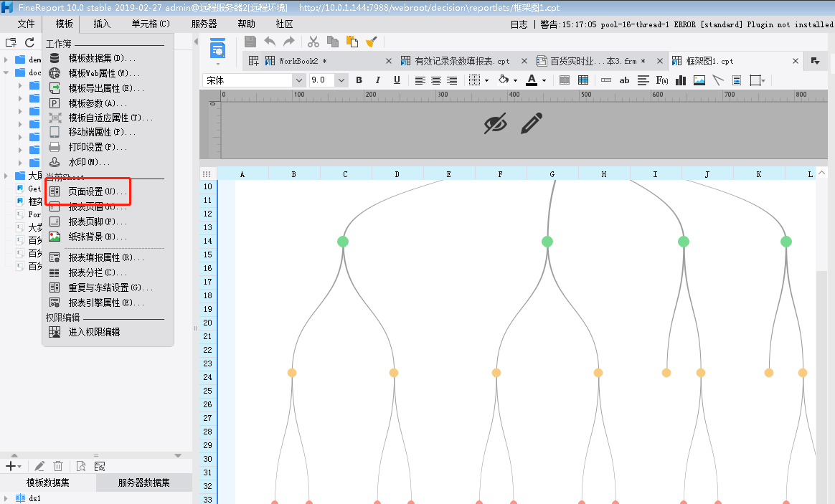Insert an image into the cell
835x504 pixels.
point(699,80)
